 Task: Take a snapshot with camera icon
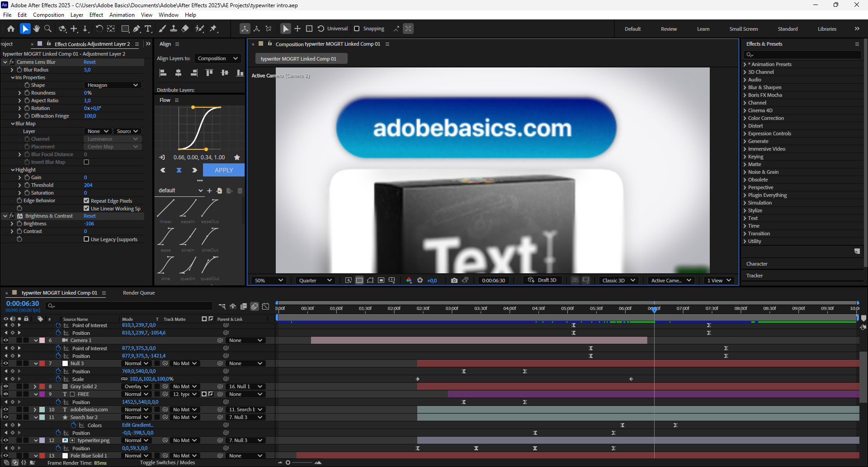coord(454,281)
